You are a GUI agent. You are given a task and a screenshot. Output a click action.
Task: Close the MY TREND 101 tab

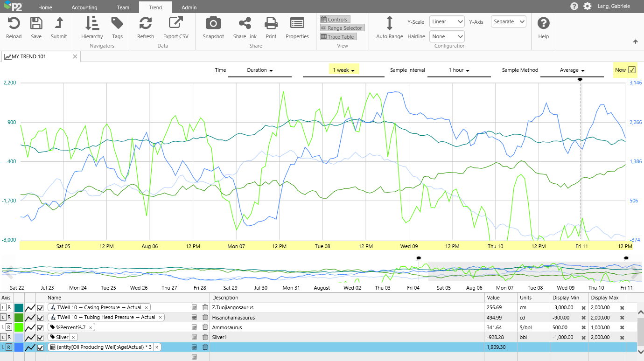(75, 56)
